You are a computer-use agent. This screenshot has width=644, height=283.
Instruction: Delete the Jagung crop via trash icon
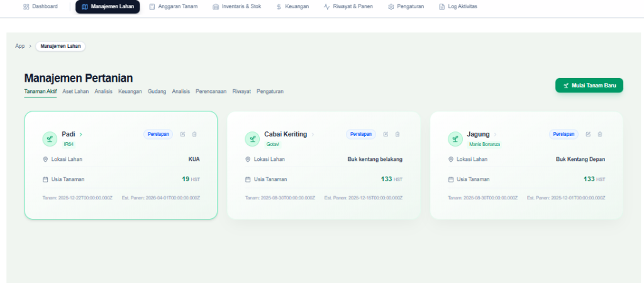600,134
